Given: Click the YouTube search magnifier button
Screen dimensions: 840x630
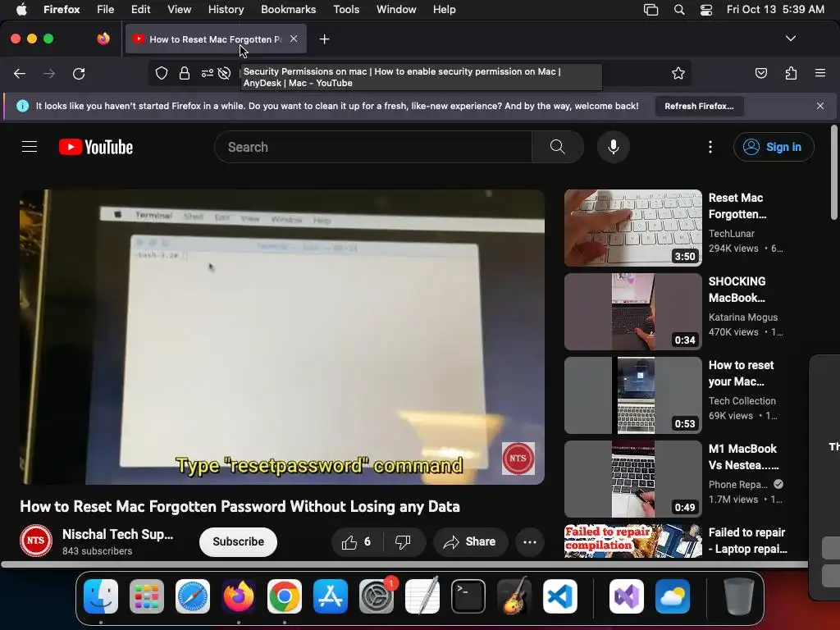Looking at the screenshot, I should tap(558, 147).
